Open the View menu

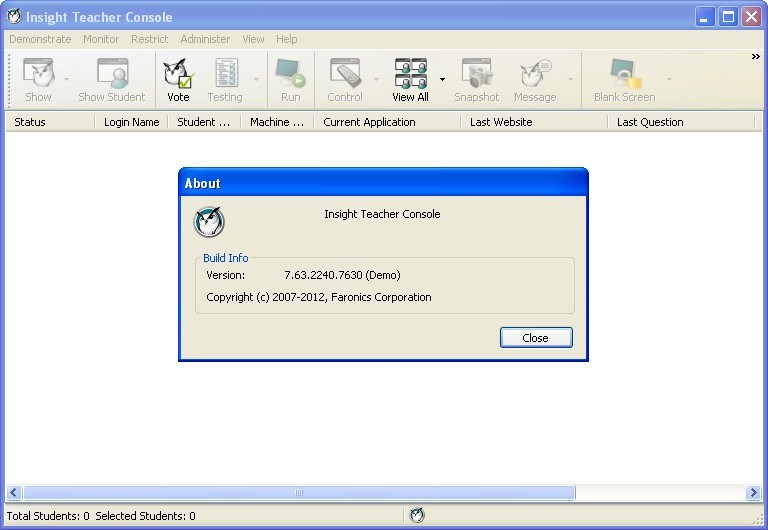coord(253,39)
